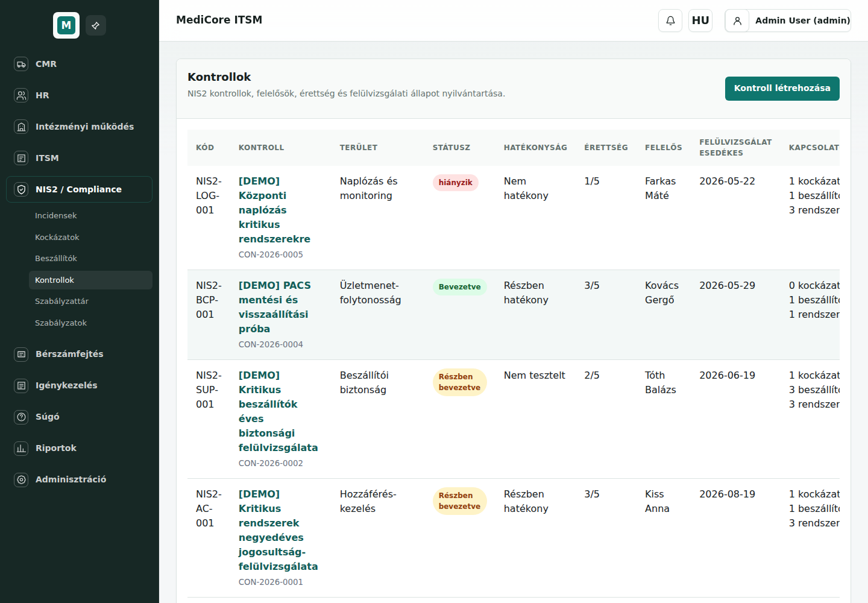868x603 pixels.
Task: Click the HR people icon
Action: pyautogui.click(x=21, y=95)
